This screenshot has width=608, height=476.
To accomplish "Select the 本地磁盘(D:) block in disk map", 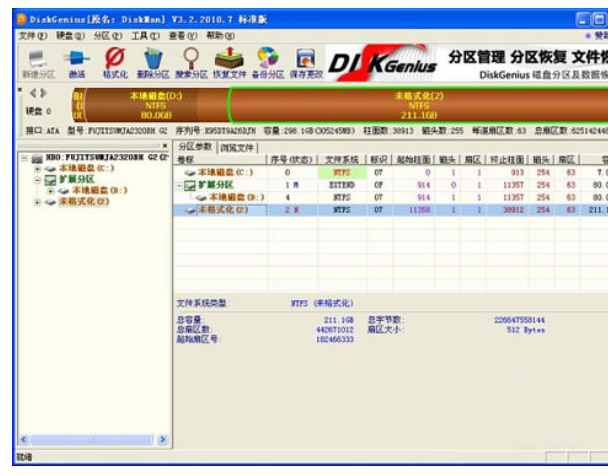I will (152, 105).
